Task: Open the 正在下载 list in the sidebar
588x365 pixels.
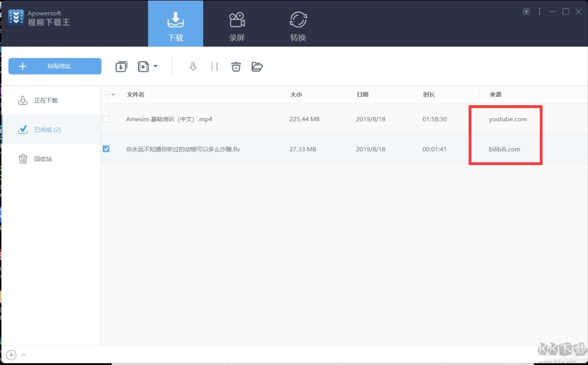Action: coord(51,100)
